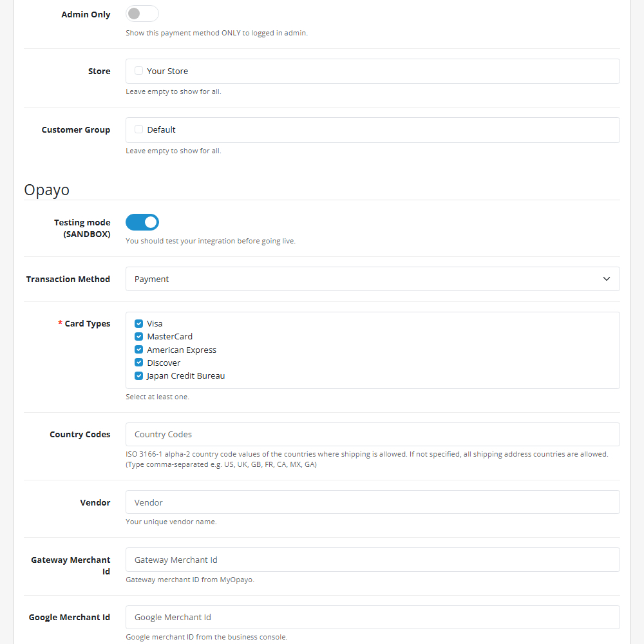Deselect the American Express checkbox
Image resolution: width=644 pixels, height=644 pixels.
138,350
